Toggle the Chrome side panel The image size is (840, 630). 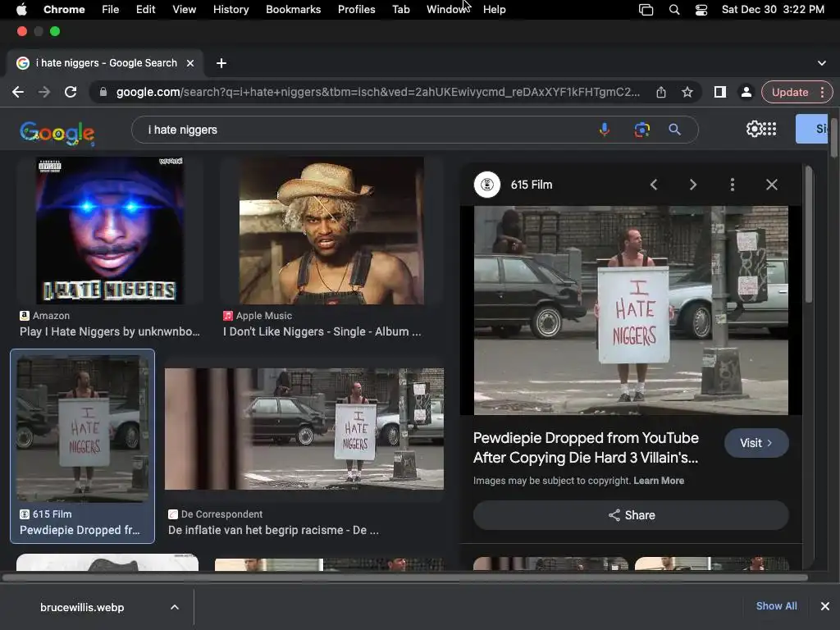click(x=719, y=92)
